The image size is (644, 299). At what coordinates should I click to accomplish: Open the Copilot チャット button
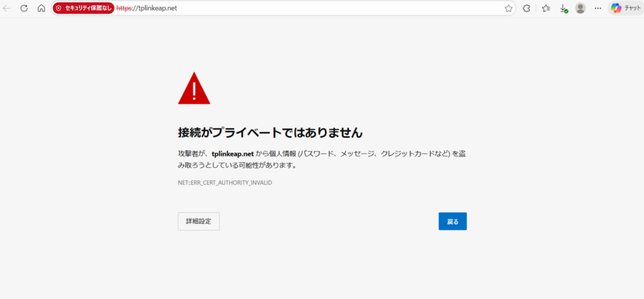click(625, 8)
